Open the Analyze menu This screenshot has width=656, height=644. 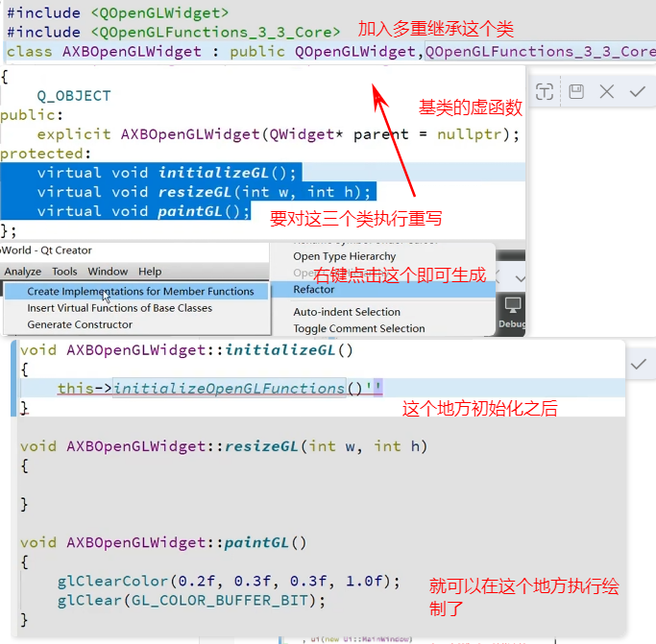coord(23,272)
